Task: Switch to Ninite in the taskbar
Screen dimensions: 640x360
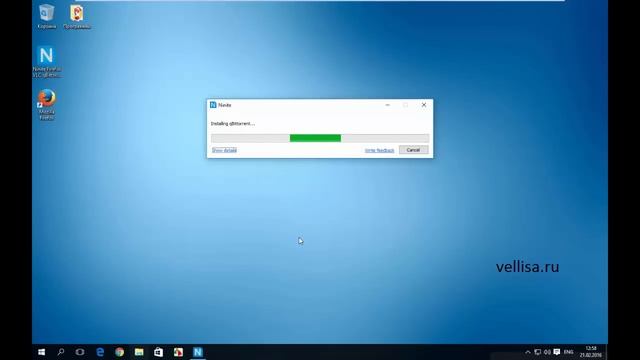Action: pos(198,352)
